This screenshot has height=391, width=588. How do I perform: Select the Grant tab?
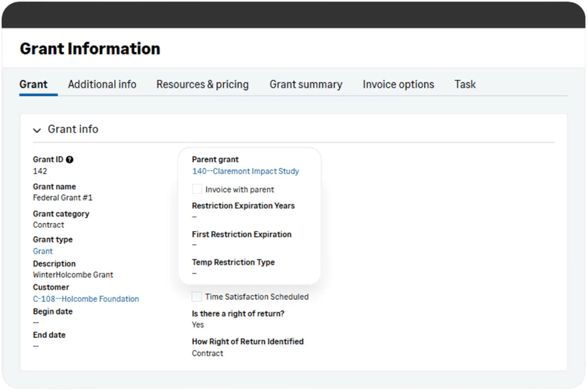(33, 84)
